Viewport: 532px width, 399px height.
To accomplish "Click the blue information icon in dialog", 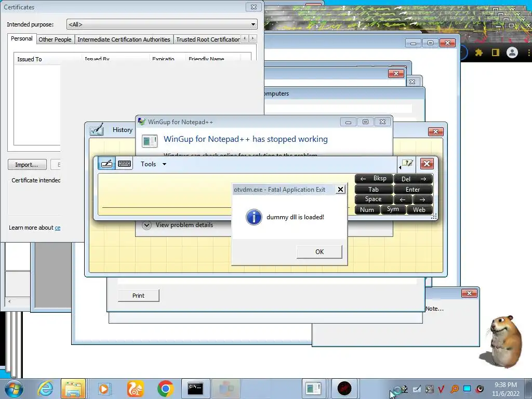I will [254, 217].
